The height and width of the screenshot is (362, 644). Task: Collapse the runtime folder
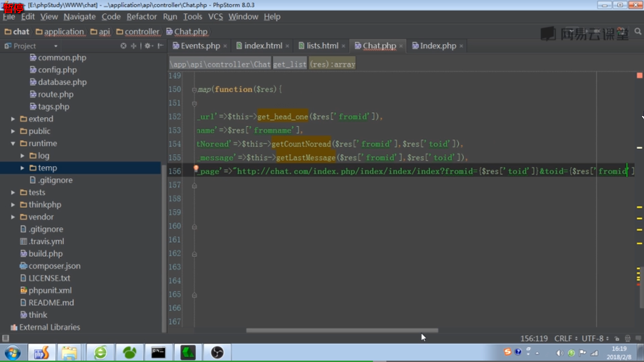(13, 143)
